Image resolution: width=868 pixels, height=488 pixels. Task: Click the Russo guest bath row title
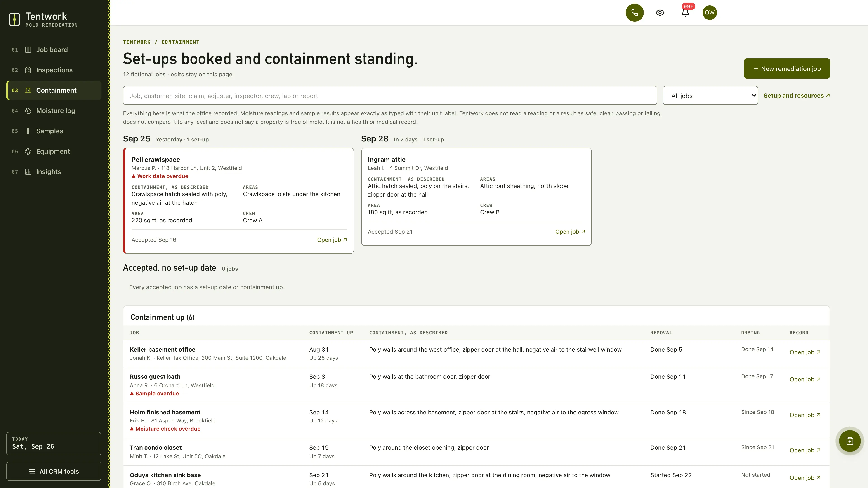[155, 377]
